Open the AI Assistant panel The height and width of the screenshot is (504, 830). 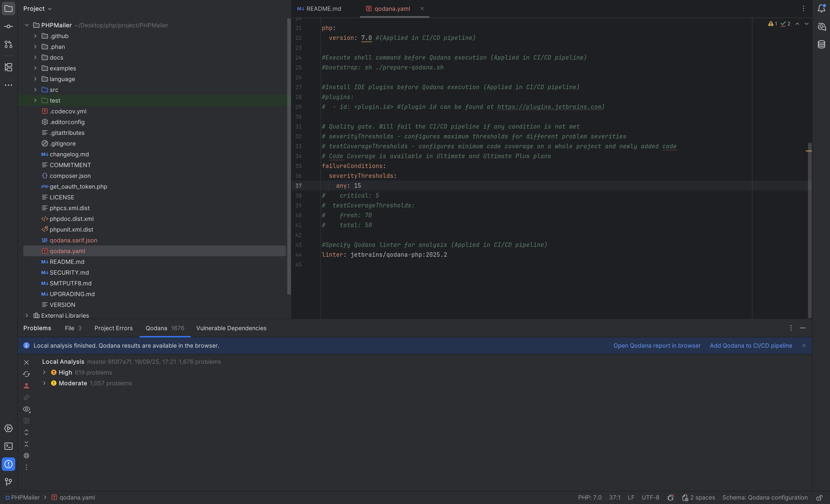[821, 27]
